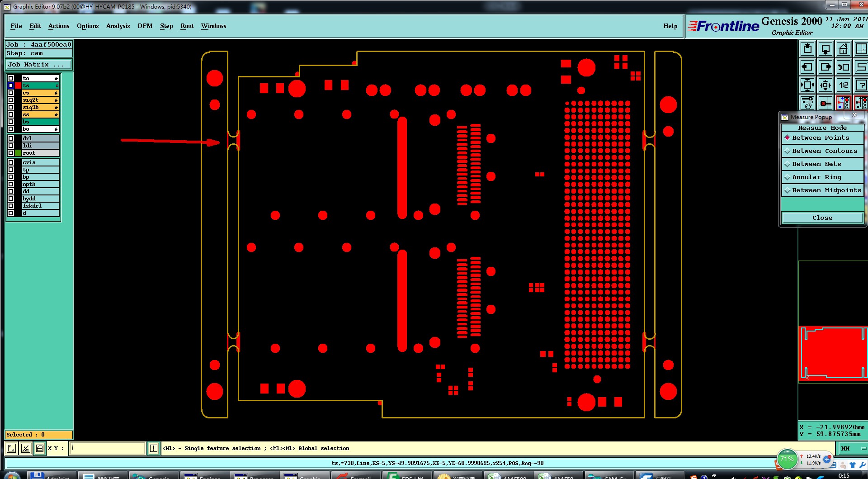Click the snap to grid icon
This screenshot has width=868, height=479.
pyautogui.click(x=826, y=103)
